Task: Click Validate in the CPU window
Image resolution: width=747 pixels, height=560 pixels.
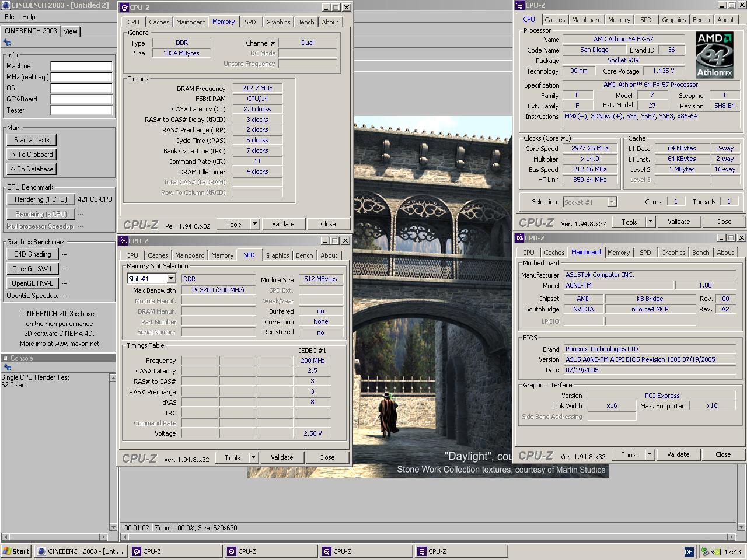Action: point(679,222)
